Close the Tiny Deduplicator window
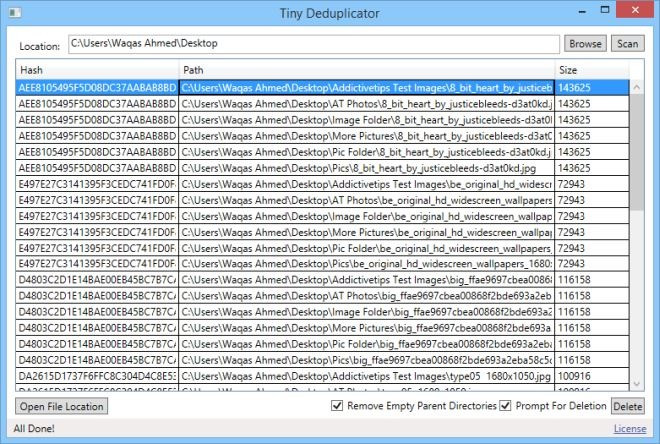This screenshot has width=660, height=444. pyautogui.click(x=635, y=10)
